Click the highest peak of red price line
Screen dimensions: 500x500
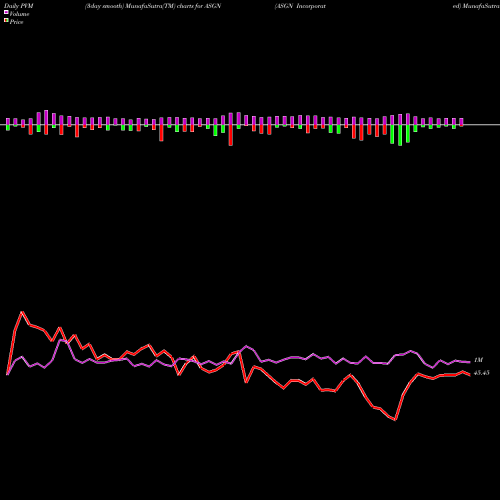point(22,312)
